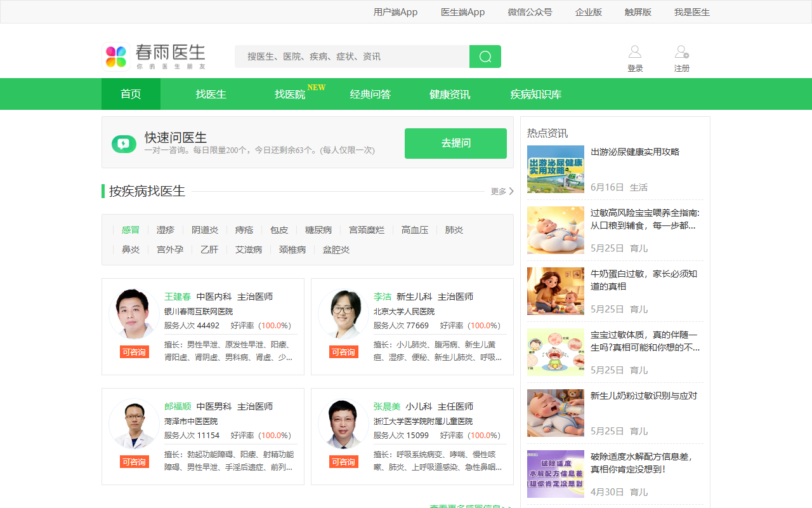Screen dimensions: 812x508
Task: Click doctor 李洁's profile photo
Action: pos(343,314)
